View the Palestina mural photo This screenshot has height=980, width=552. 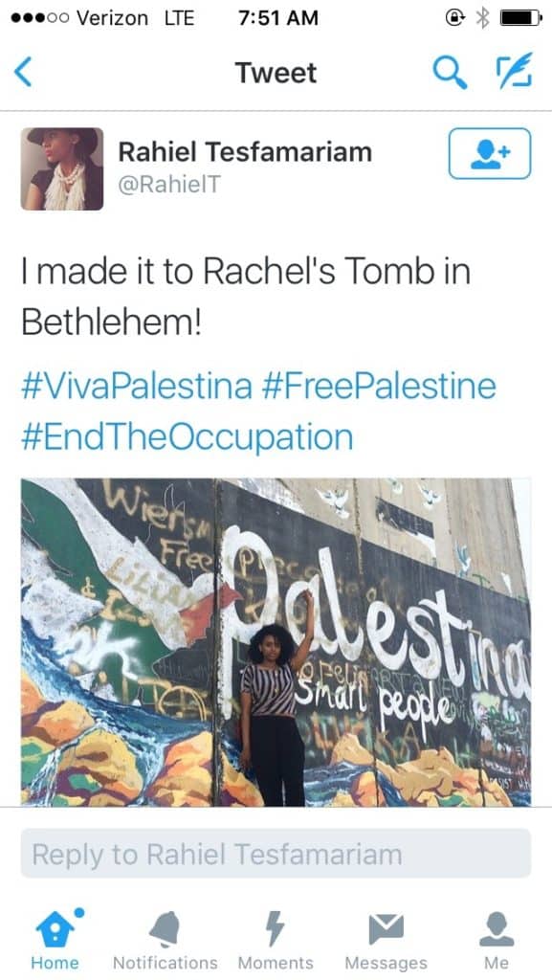click(276, 642)
